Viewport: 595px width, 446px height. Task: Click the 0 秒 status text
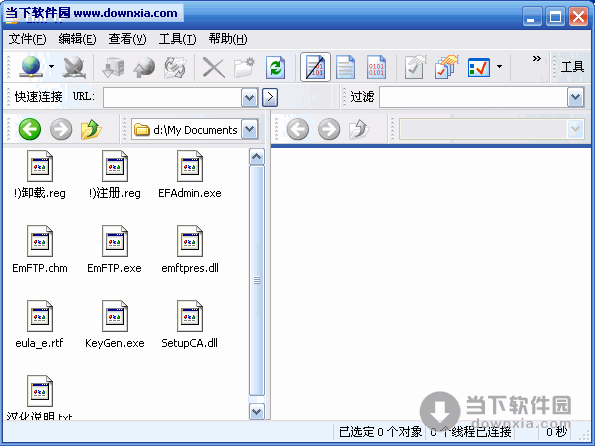[x=556, y=432]
